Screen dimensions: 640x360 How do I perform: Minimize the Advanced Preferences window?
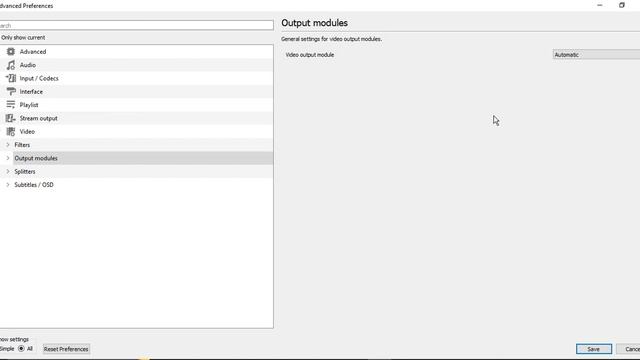600,5
